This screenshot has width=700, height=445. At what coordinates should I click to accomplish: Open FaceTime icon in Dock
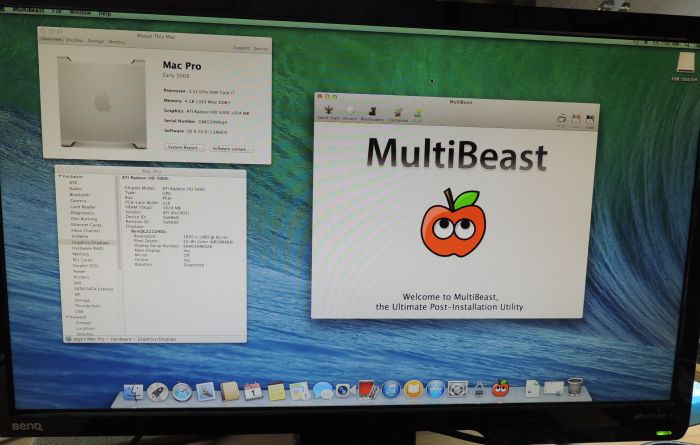tap(345, 390)
